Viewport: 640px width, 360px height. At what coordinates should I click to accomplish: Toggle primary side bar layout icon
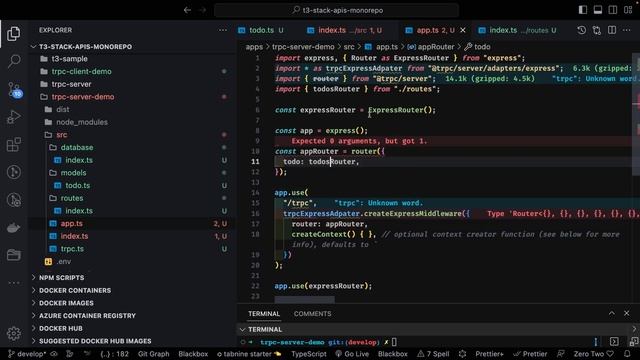[583, 10]
